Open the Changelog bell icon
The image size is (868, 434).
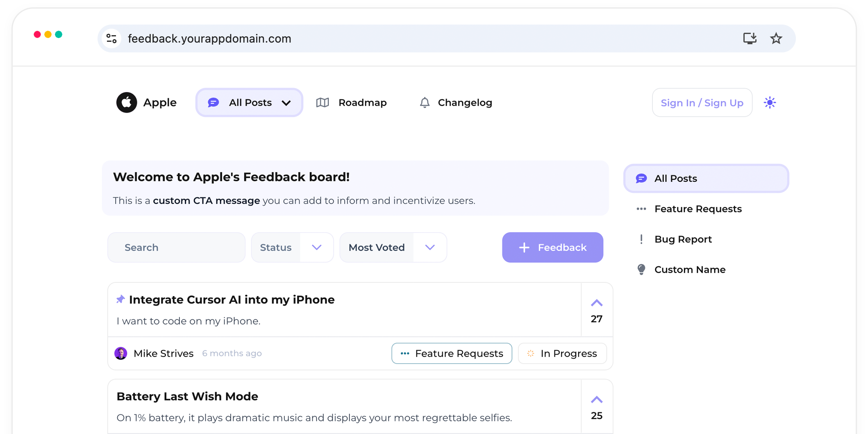coord(425,102)
